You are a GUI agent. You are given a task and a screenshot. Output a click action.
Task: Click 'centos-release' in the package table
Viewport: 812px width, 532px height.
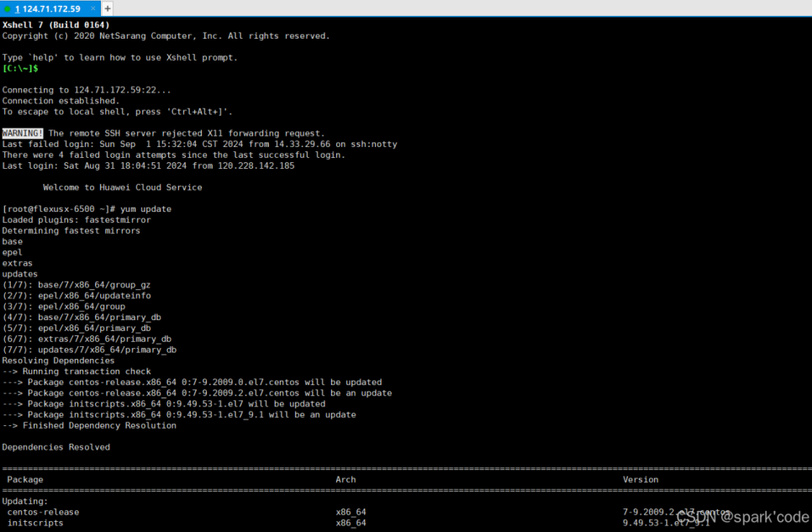(x=43, y=513)
